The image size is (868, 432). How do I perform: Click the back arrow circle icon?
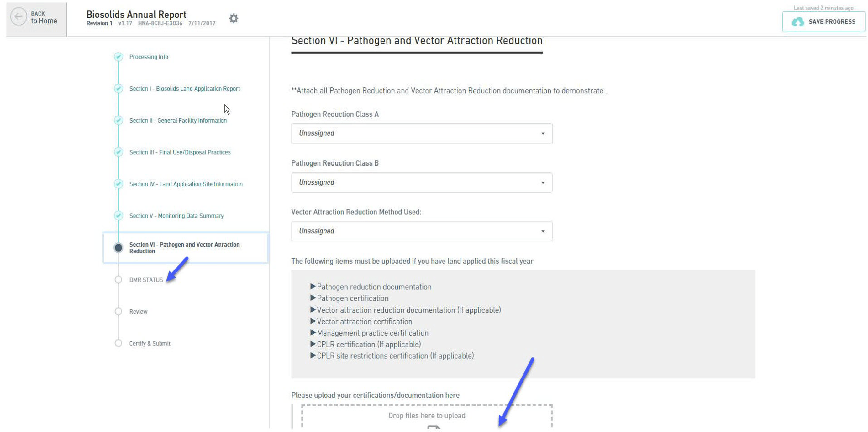point(18,17)
